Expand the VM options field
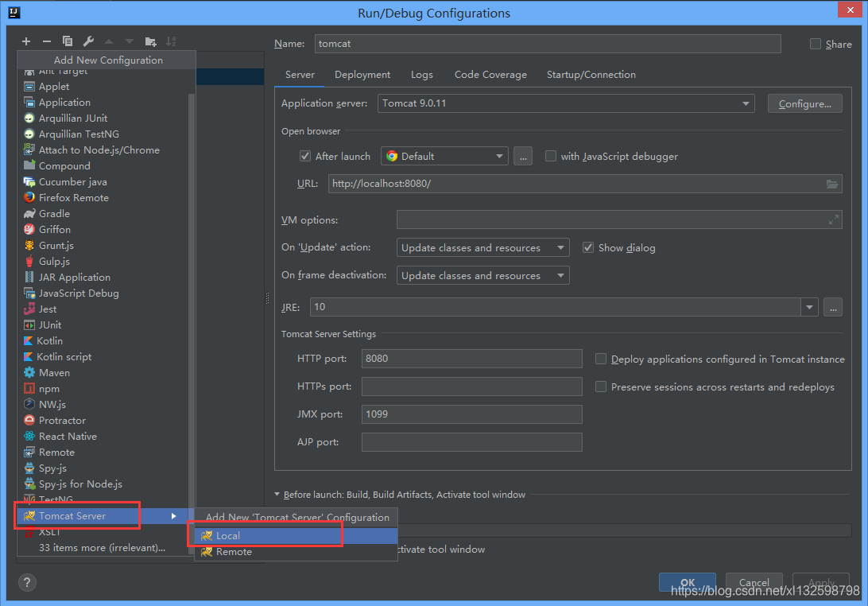This screenshot has height=606, width=868. click(834, 220)
